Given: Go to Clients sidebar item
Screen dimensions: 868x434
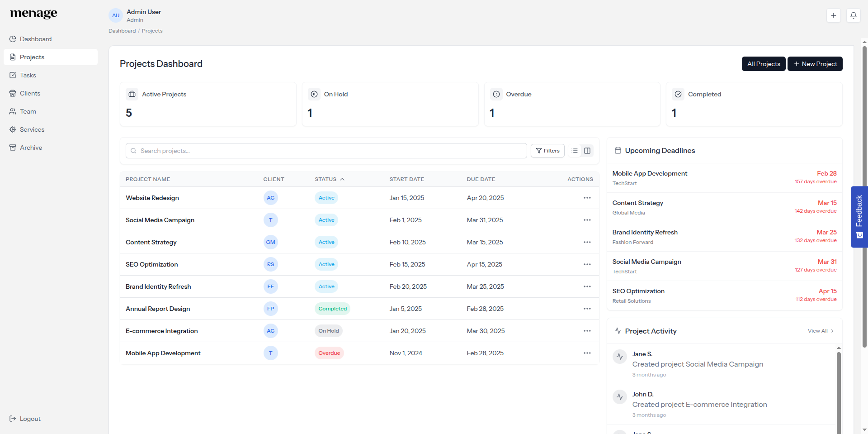Looking at the screenshot, I should coord(30,93).
